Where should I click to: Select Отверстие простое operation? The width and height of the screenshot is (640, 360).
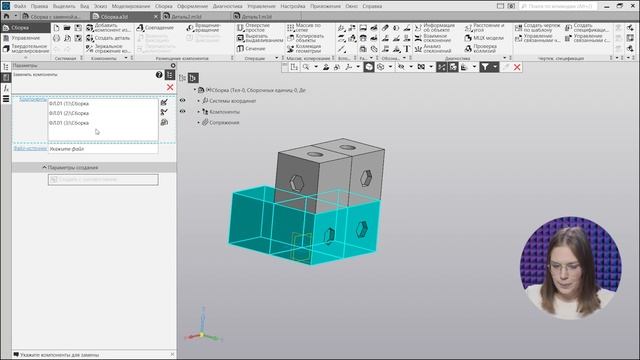(x=254, y=28)
